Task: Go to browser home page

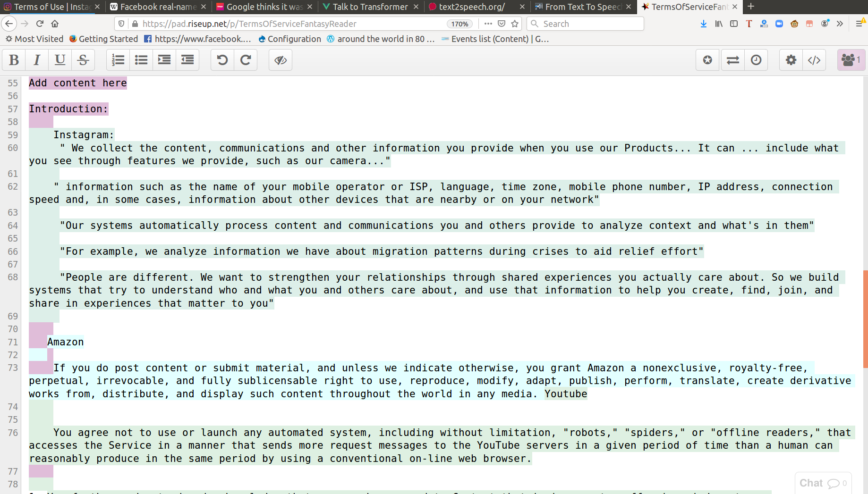Action: click(55, 24)
